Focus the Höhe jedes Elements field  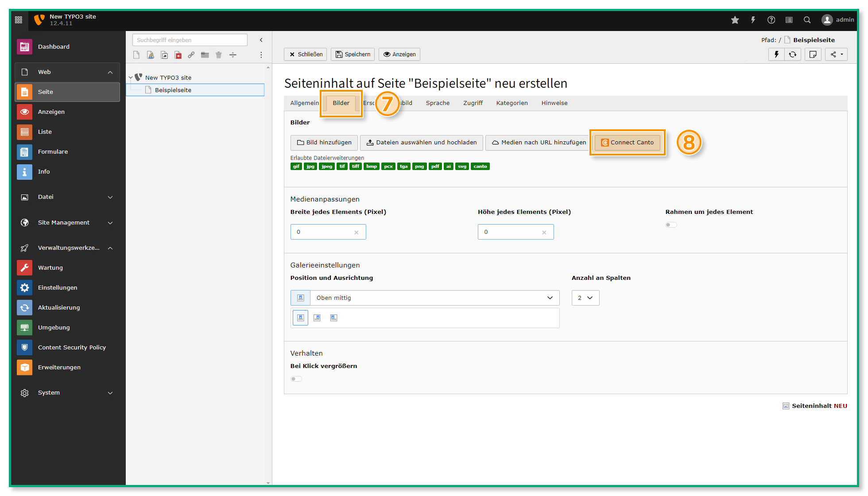click(515, 232)
